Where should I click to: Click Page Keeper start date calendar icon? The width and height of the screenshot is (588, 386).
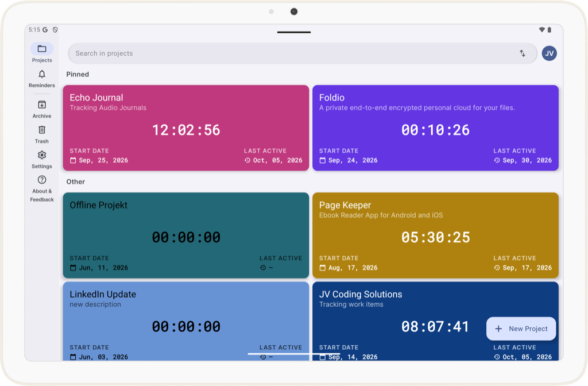tap(323, 268)
